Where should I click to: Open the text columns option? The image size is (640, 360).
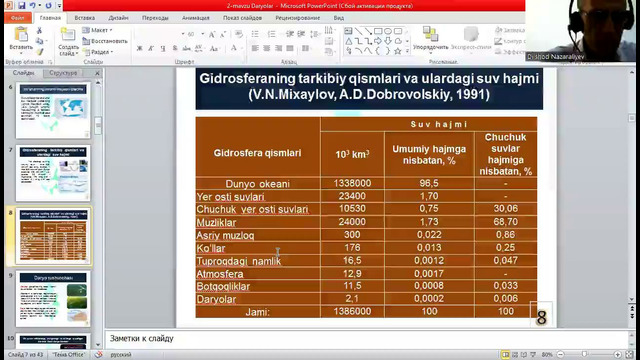[x=306, y=49]
